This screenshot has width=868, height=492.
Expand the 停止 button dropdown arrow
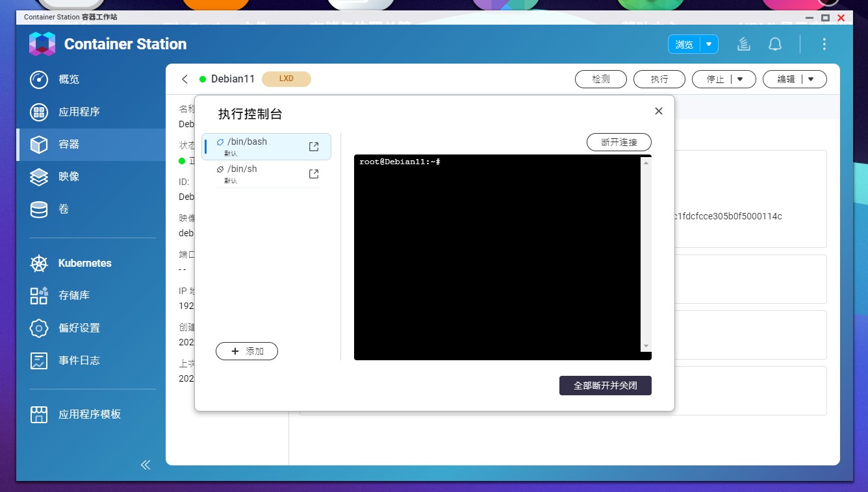click(x=740, y=79)
